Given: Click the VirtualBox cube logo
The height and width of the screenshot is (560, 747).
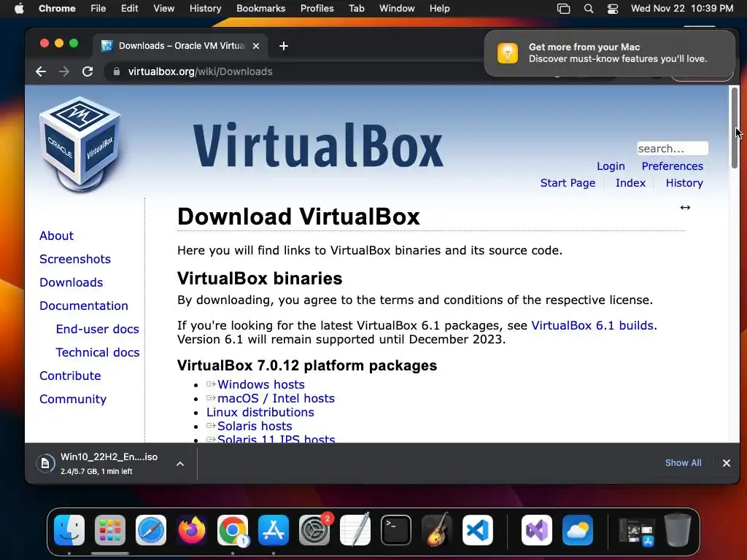Looking at the screenshot, I should pos(80,144).
